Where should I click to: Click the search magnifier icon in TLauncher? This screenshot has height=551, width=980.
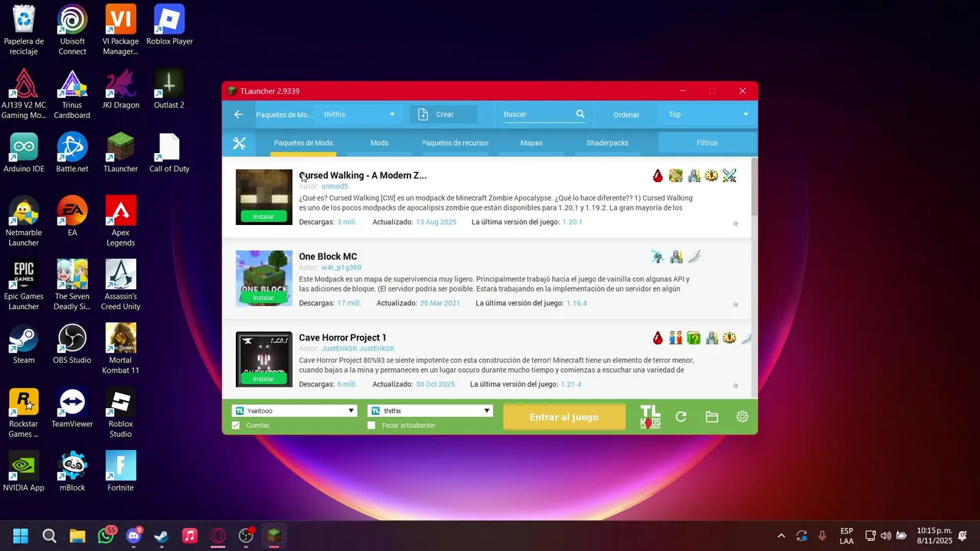(580, 114)
